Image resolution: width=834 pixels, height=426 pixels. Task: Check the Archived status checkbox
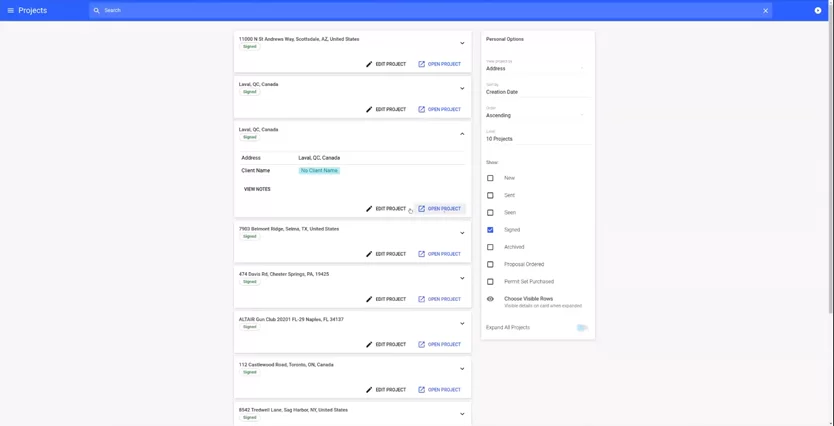tap(490, 247)
